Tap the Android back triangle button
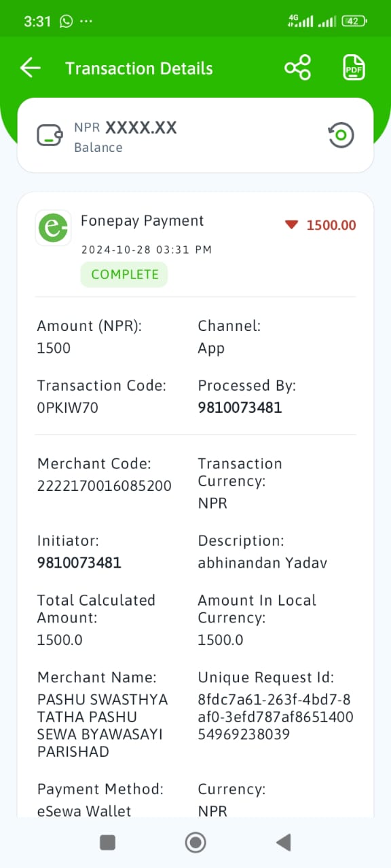391x868 pixels. (283, 842)
